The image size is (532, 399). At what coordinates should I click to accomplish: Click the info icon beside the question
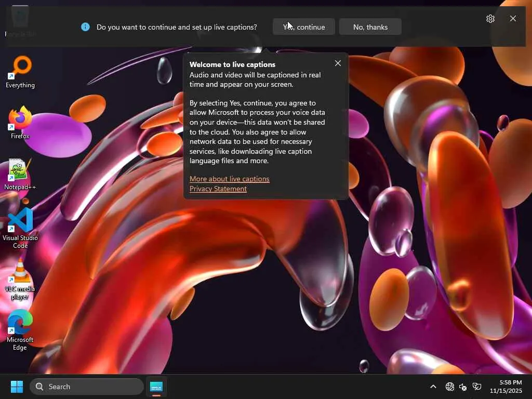[86, 27]
